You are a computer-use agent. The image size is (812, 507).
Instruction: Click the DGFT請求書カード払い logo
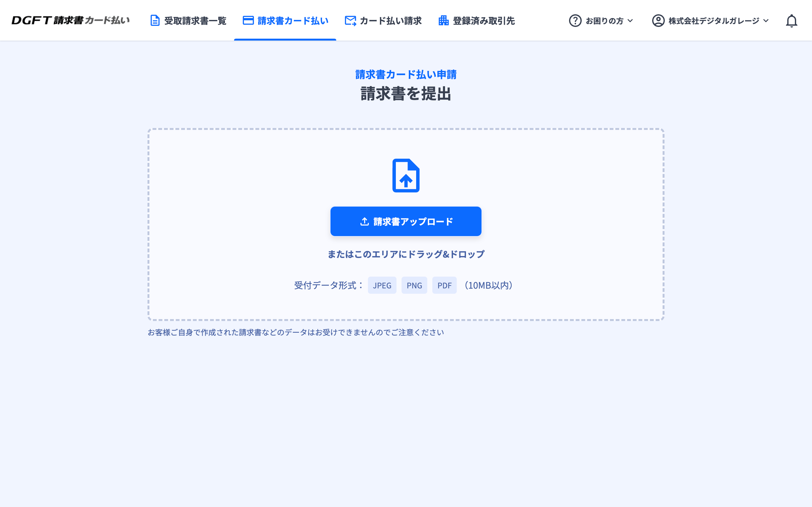tap(70, 21)
